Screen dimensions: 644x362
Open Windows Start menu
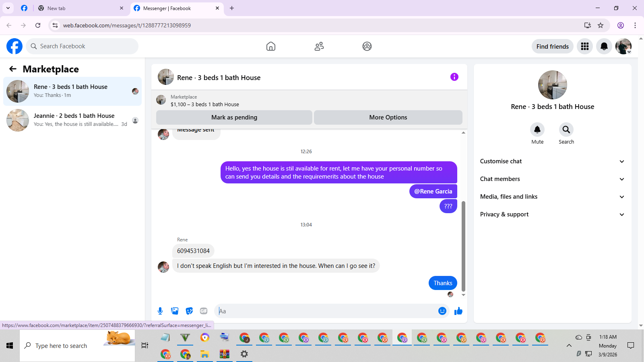(x=10, y=346)
